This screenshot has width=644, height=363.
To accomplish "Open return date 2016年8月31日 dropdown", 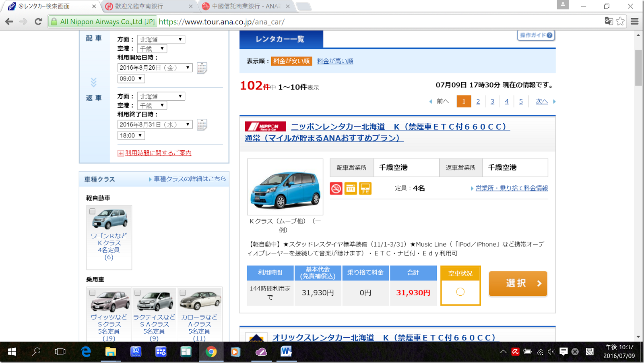I will (x=155, y=124).
